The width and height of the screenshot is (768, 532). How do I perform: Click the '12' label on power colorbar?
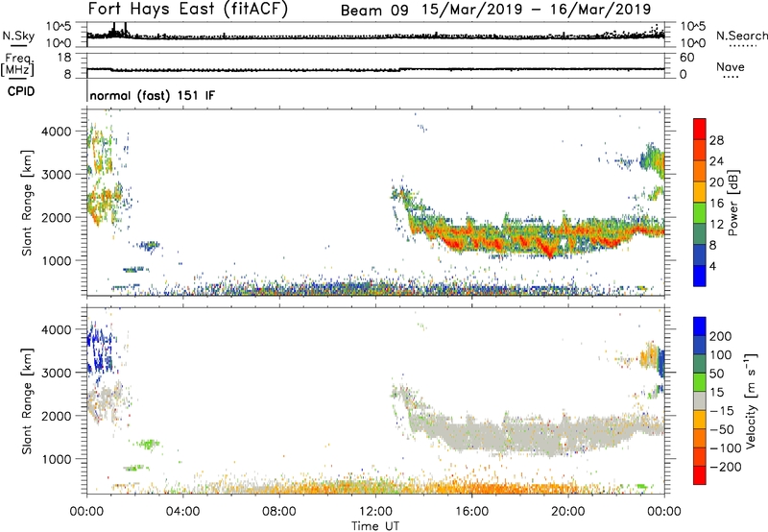716,225
